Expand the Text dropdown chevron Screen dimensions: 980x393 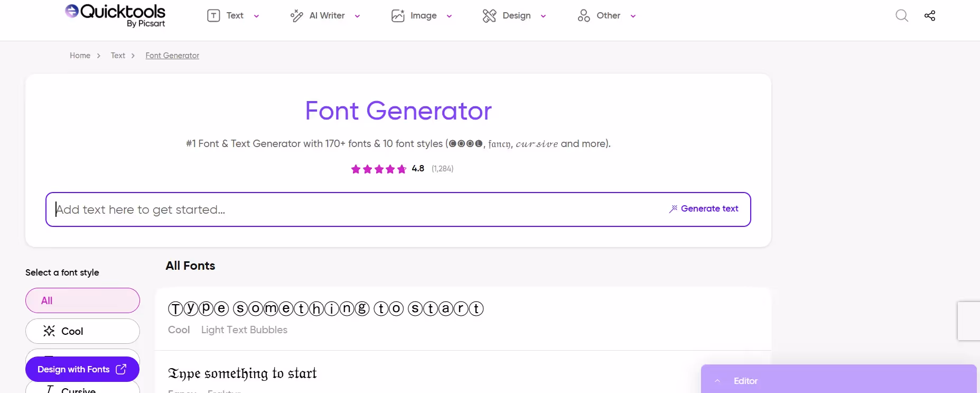(x=256, y=16)
